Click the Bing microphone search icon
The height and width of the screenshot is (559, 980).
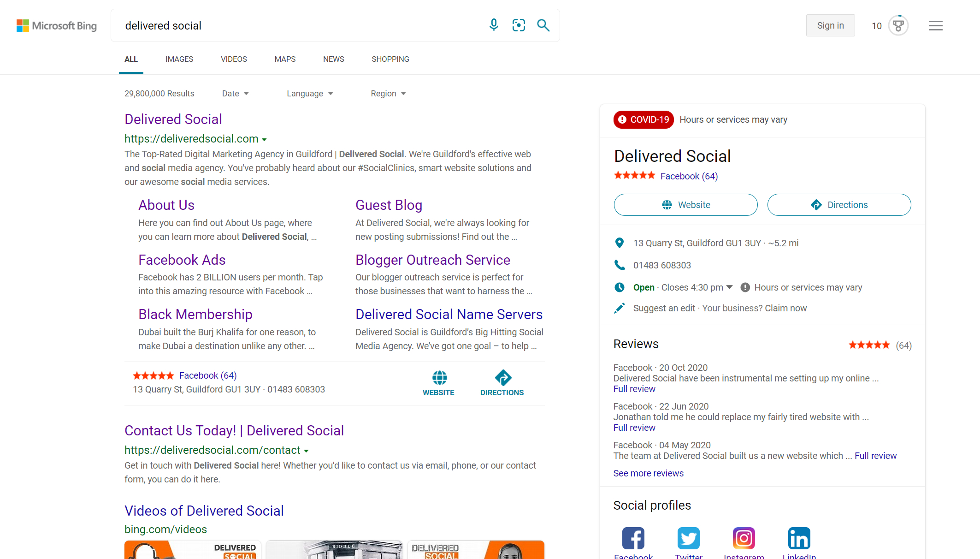coord(492,25)
